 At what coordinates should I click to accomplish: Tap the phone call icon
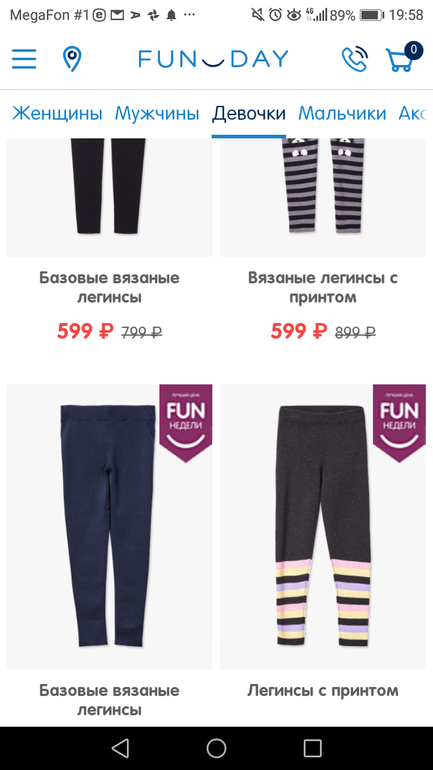click(x=354, y=59)
